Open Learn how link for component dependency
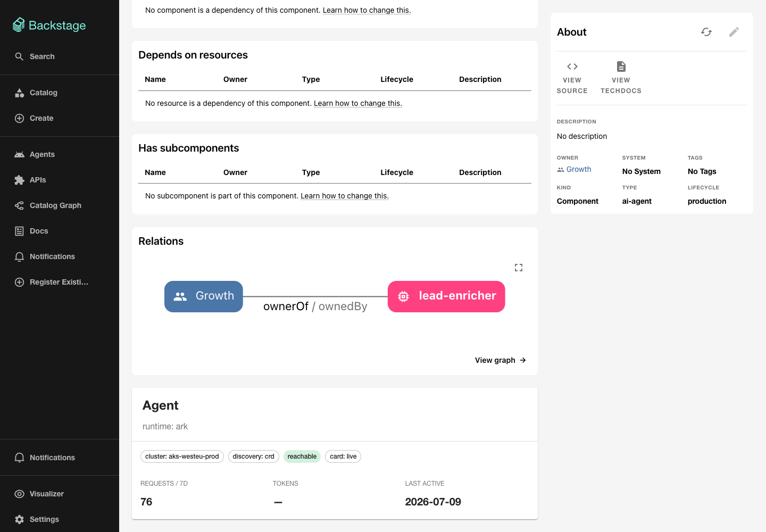This screenshot has width=766, height=532. 367,10
